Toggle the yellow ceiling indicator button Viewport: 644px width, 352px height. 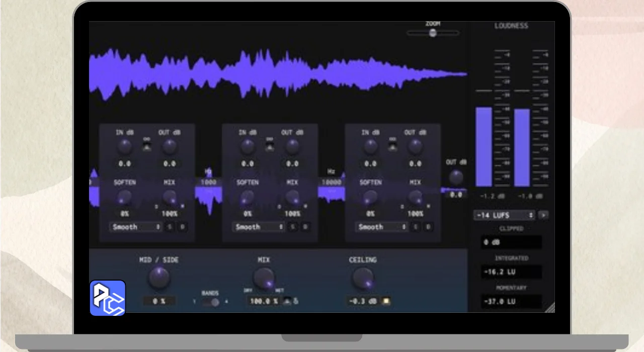(386, 301)
